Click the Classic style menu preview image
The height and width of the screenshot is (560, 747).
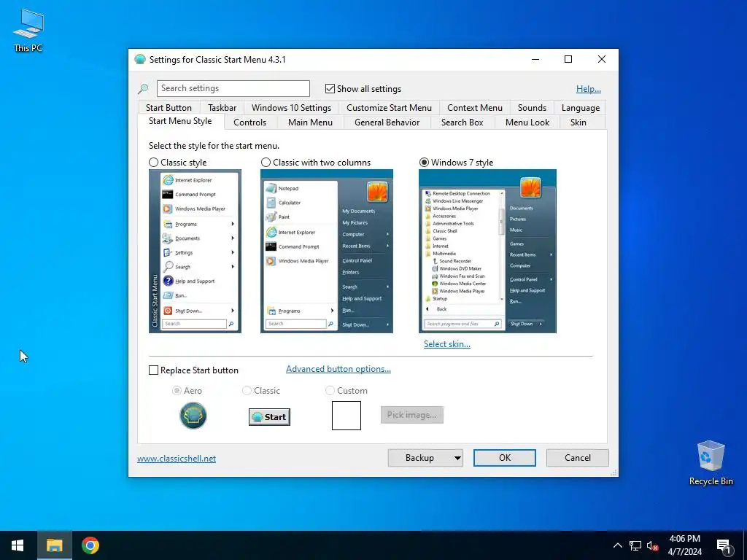pyautogui.click(x=195, y=251)
